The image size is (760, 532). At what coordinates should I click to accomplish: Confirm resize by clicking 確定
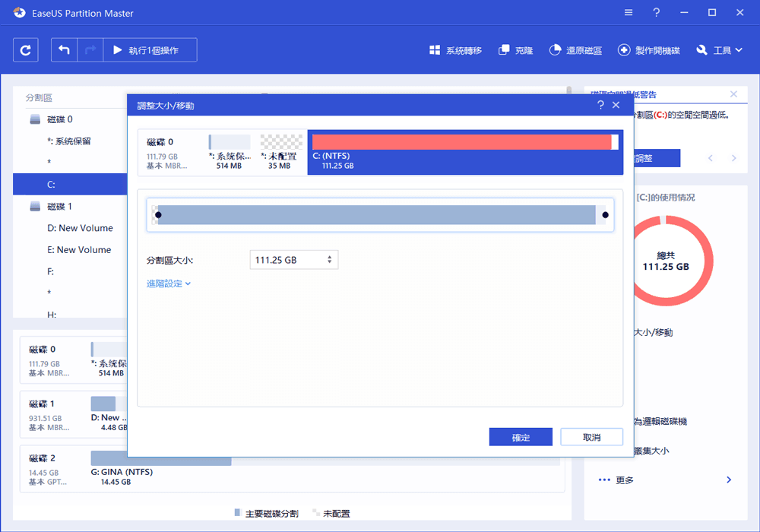521,436
